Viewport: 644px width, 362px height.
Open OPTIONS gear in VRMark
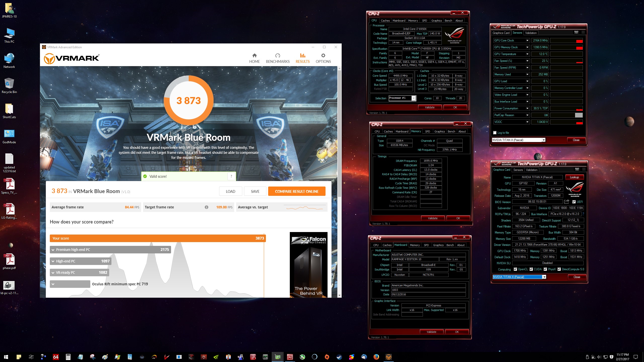[x=323, y=58]
